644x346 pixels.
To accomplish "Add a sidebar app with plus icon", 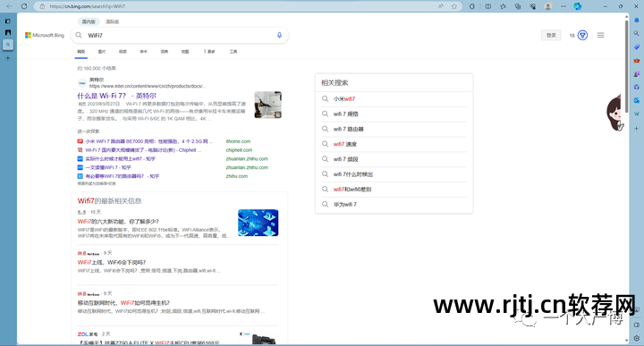I will (x=636, y=129).
